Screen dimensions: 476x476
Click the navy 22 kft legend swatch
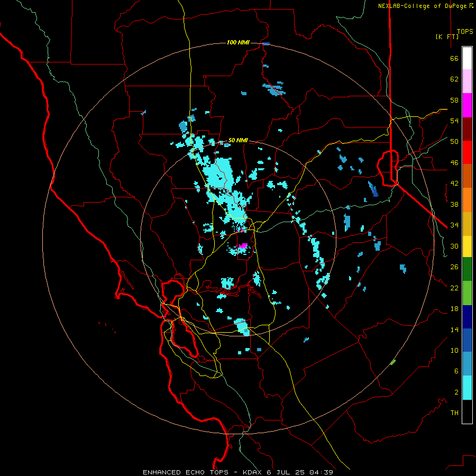[467, 317]
